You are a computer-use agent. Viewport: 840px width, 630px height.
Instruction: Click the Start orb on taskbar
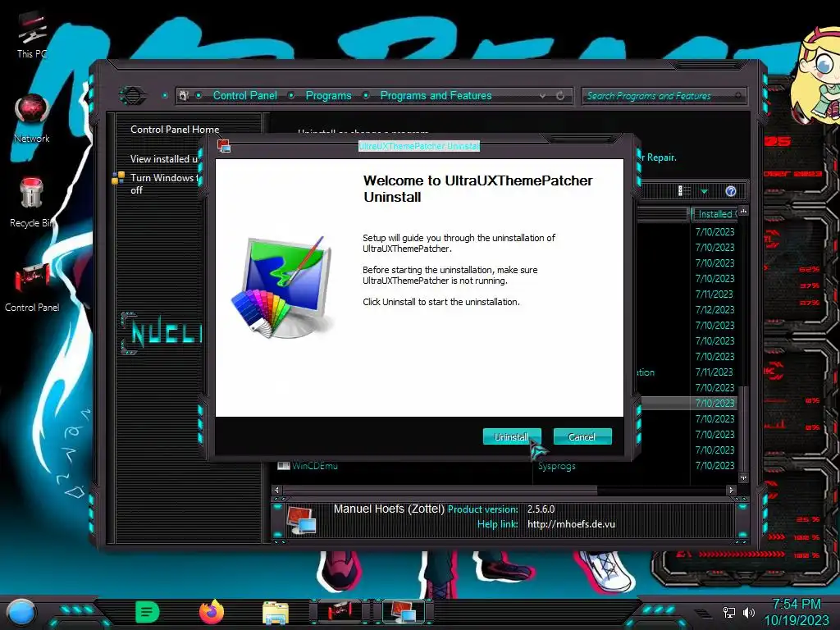pyautogui.click(x=21, y=612)
